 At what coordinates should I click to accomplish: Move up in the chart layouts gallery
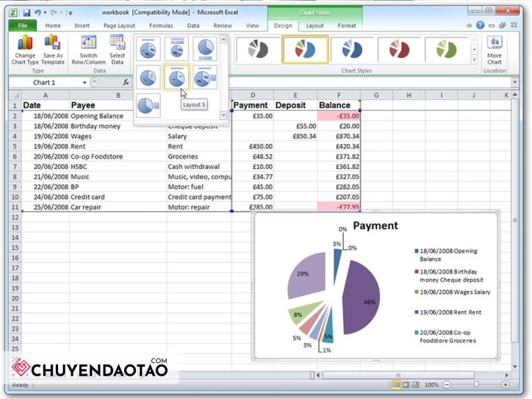(223, 40)
